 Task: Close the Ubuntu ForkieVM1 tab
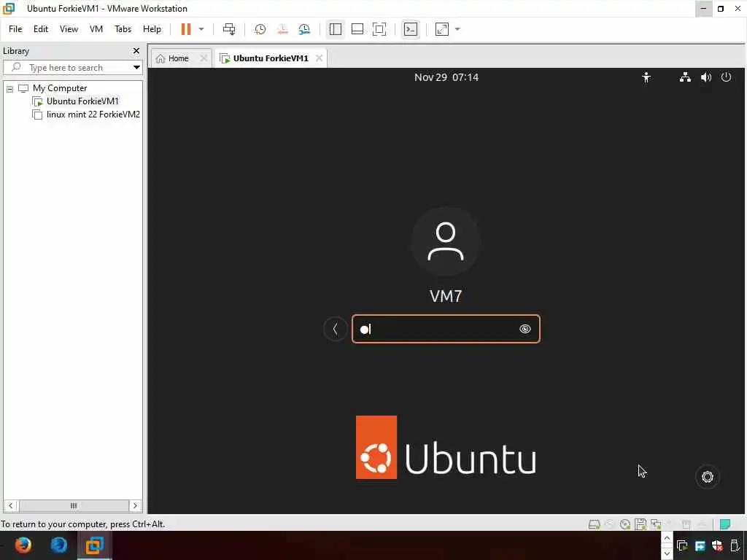(x=320, y=58)
